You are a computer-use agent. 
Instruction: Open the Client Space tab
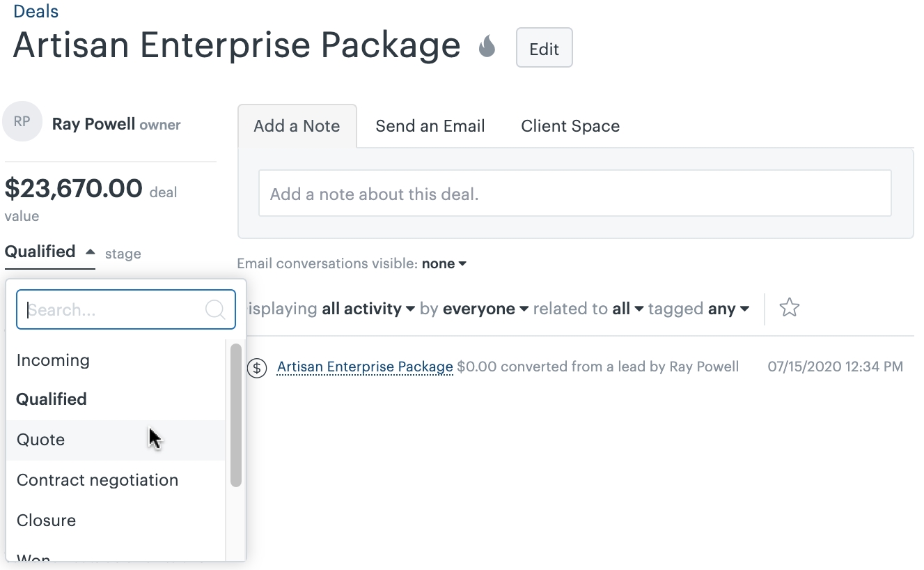point(570,126)
